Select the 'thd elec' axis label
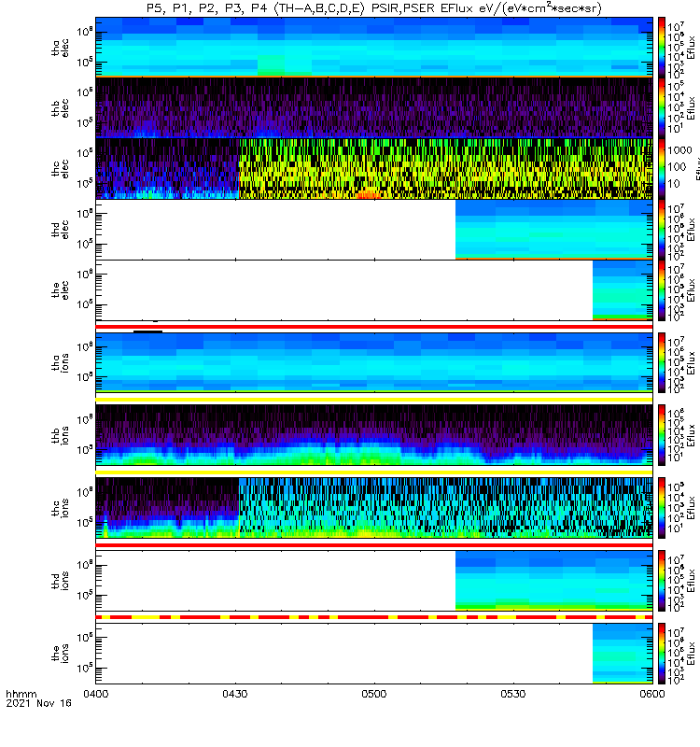Image resolution: width=700 pixels, height=747 pixels. (60, 230)
